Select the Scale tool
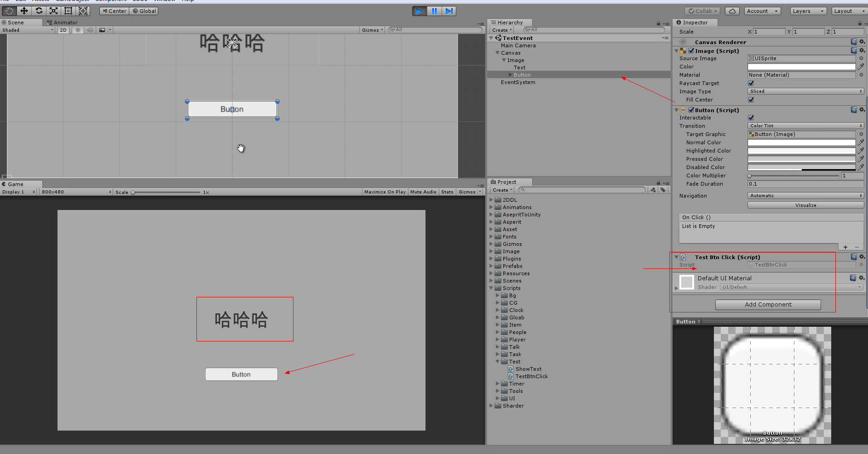868x454 pixels. click(53, 11)
